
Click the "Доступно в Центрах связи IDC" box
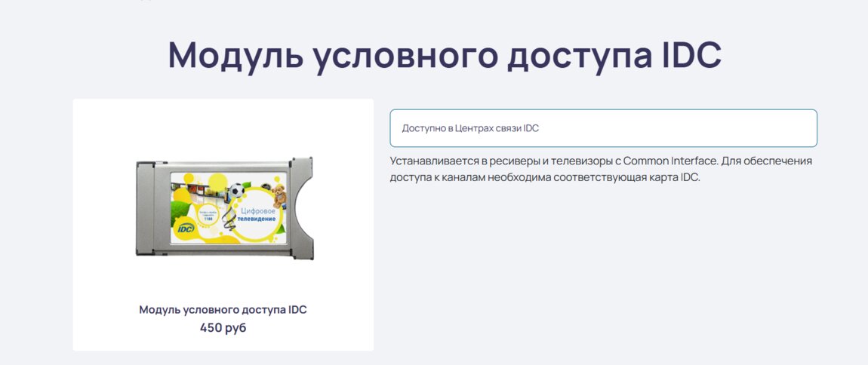[603, 128]
